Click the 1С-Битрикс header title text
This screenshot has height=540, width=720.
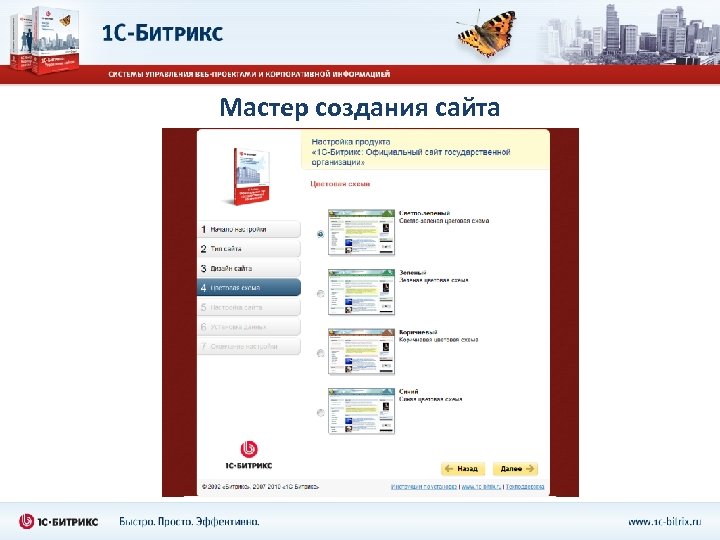[162, 33]
